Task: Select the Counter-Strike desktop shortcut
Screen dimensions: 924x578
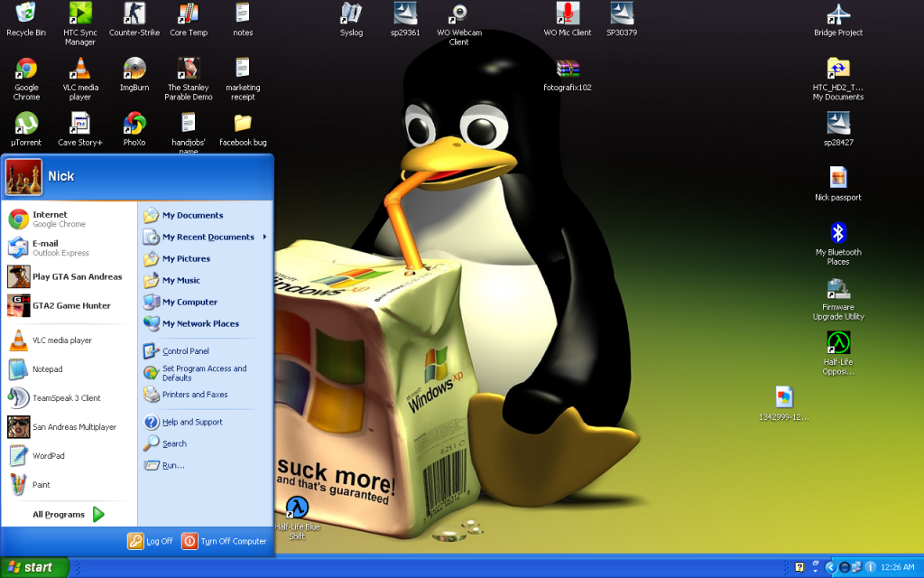Action: click(x=134, y=20)
